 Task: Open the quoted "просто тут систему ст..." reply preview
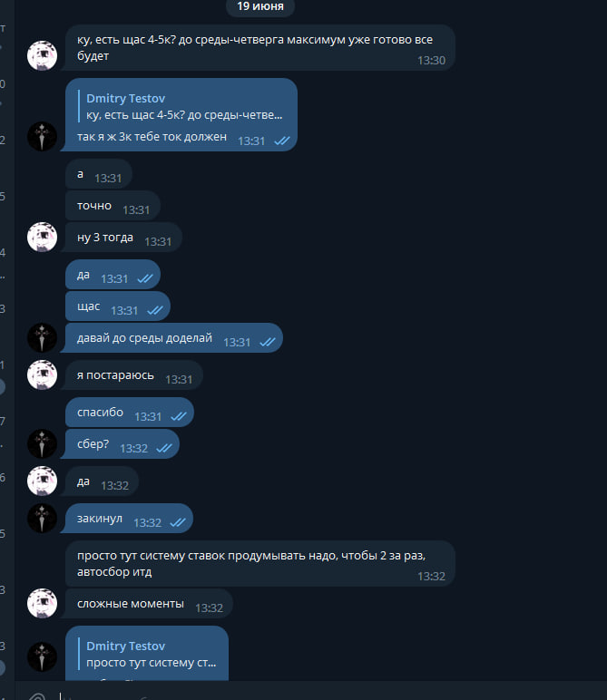(x=151, y=655)
